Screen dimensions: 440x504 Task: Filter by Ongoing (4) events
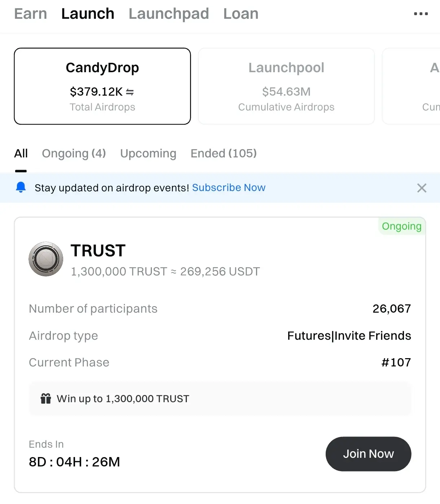pyautogui.click(x=74, y=153)
